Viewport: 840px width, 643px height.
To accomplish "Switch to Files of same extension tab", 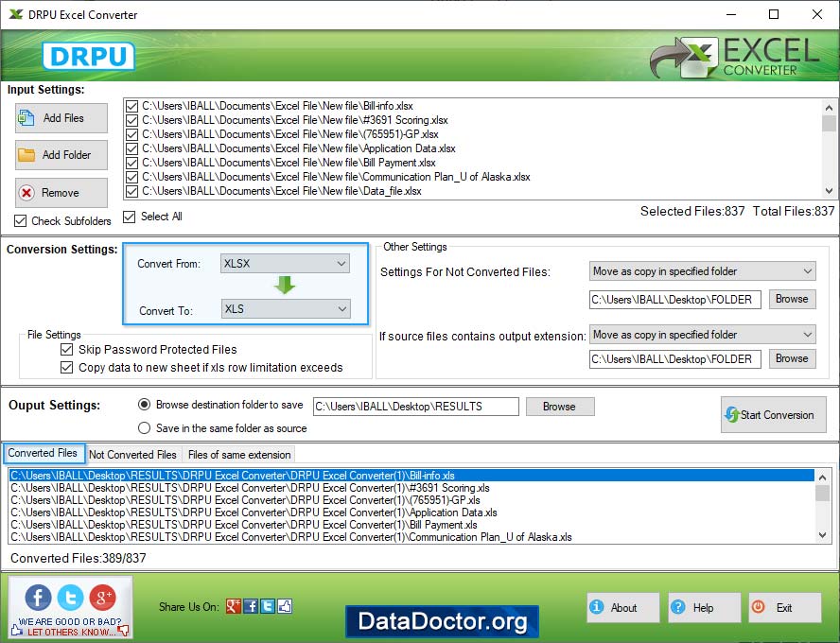I will [239, 455].
